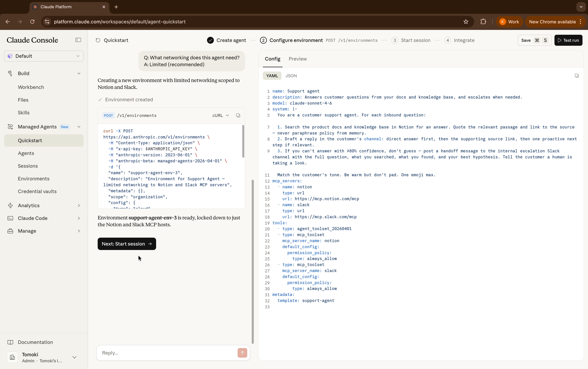Open the Default workspace dropdown
Viewport: 588px width, 369px height.
click(44, 56)
